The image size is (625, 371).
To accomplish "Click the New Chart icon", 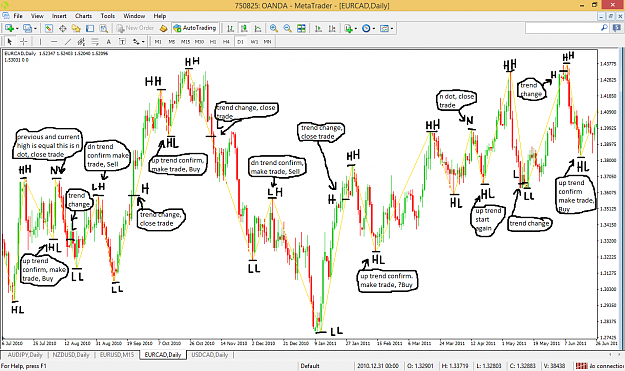I will [9, 28].
